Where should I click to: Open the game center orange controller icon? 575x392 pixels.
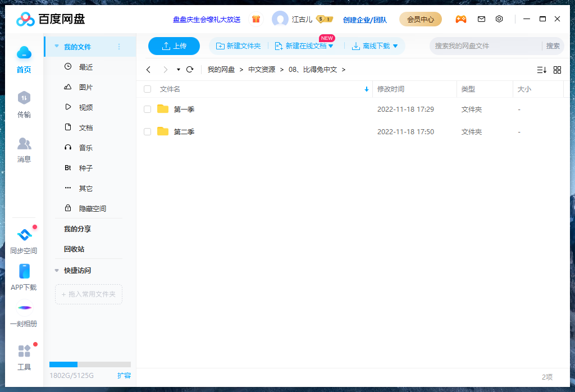click(x=461, y=19)
